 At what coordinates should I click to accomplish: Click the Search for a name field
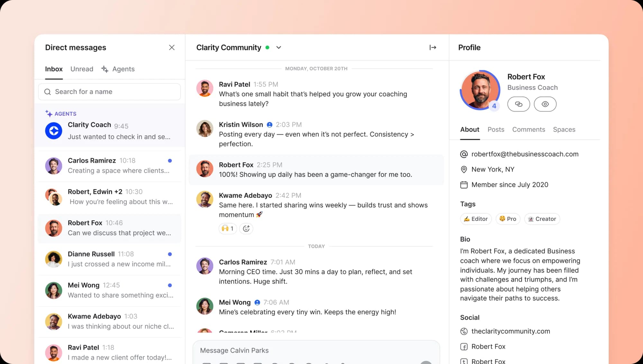pyautogui.click(x=109, y=92)
